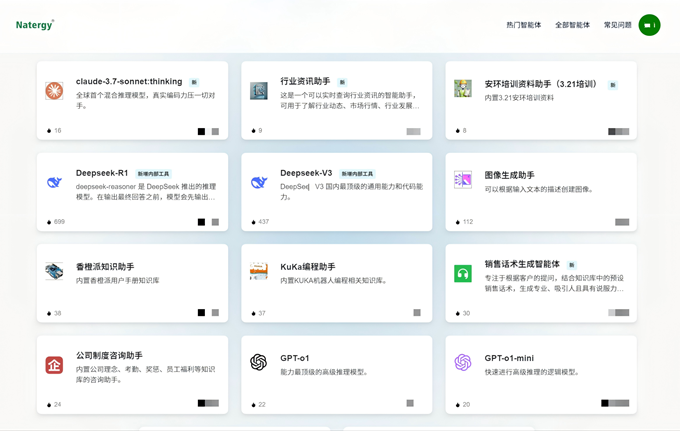The image size is (680, 431).
Task: Click the purple GPT-o1-mini logo icon
Action: (463, 362)
